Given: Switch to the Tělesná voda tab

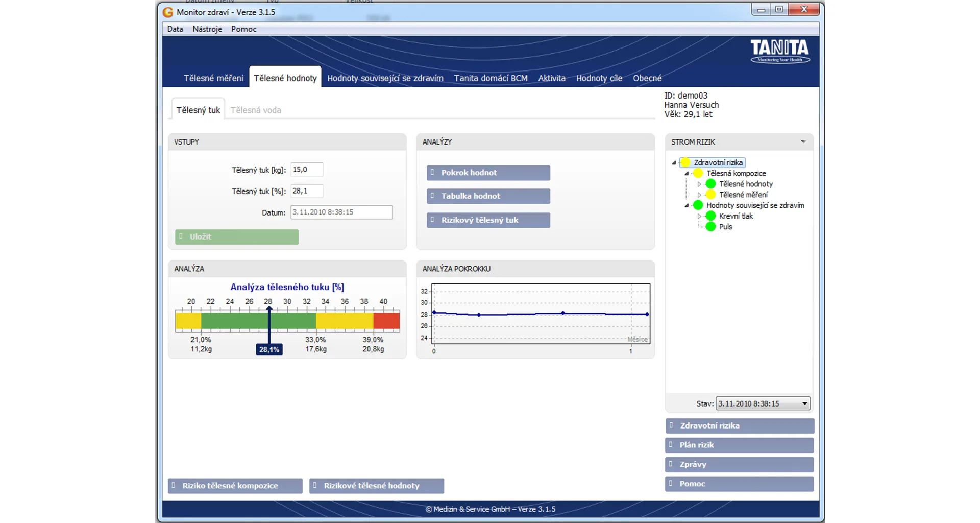Looking at the screenshot, I should (256, 110).
